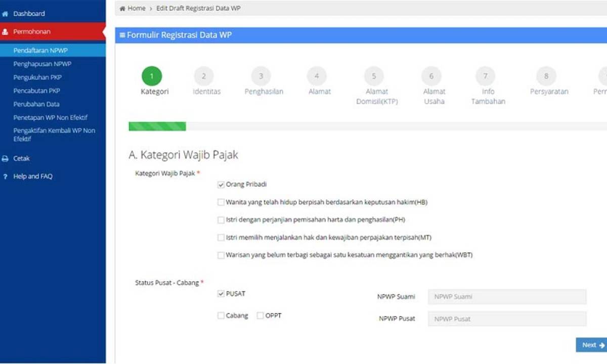The height and width of the screenshot is (364, 607).
Task: Collapse the Permohonan sidebar menu
Action: 32,32
